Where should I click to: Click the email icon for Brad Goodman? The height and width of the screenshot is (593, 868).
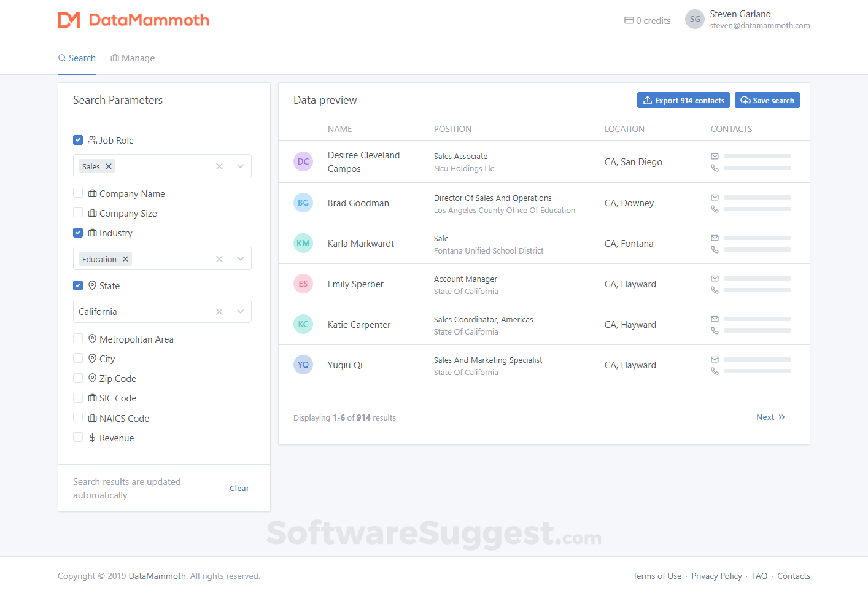point(715,197)
